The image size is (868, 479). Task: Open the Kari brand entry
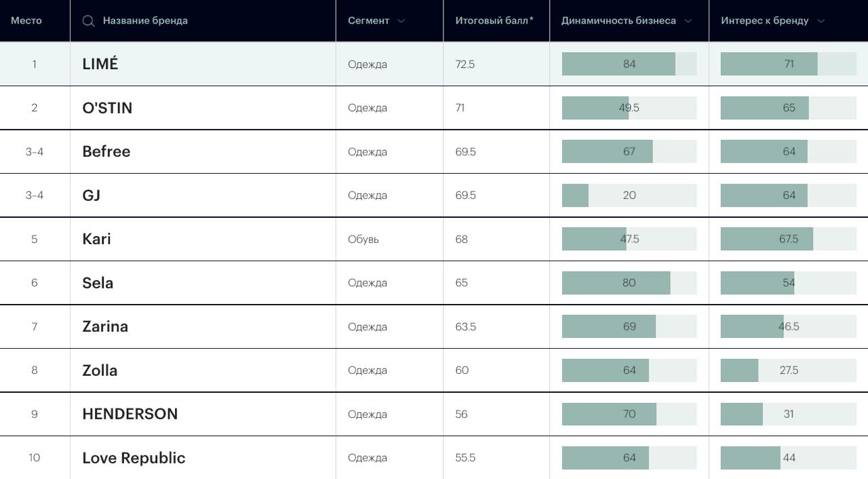tap(96, 239)
